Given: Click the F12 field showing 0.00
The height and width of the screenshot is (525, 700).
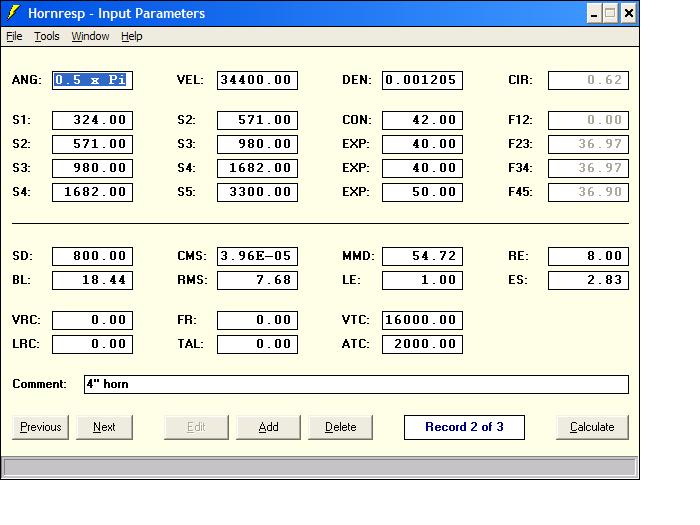Looking at the screenshot, I should tap(588, 121).
